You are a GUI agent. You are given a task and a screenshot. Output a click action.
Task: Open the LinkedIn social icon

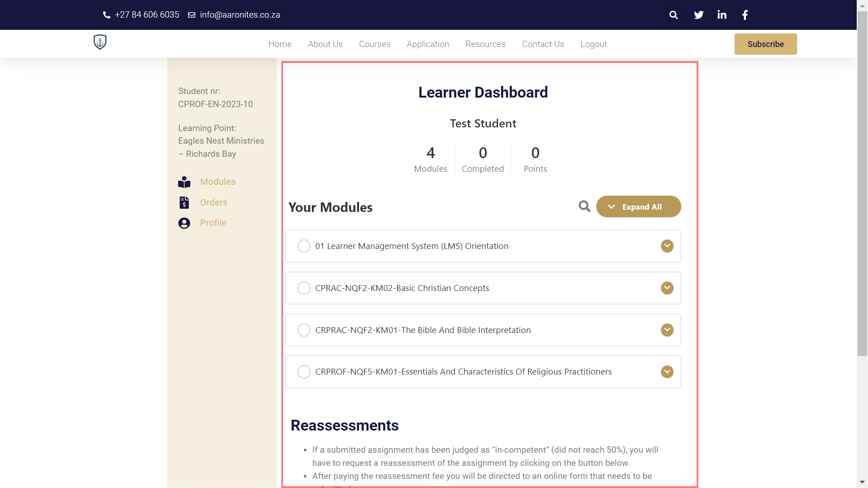(x=722, y=15)
